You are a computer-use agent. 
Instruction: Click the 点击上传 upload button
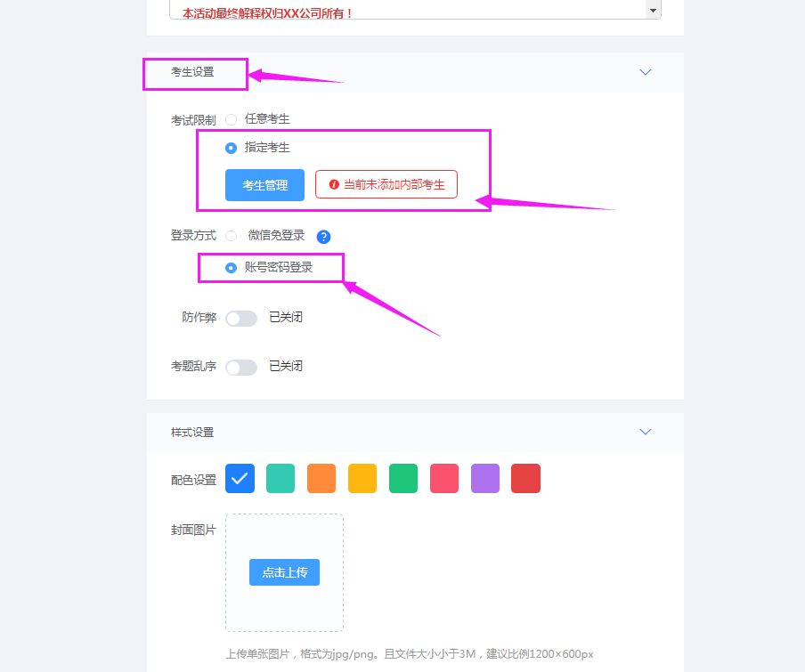coord(284,572)
